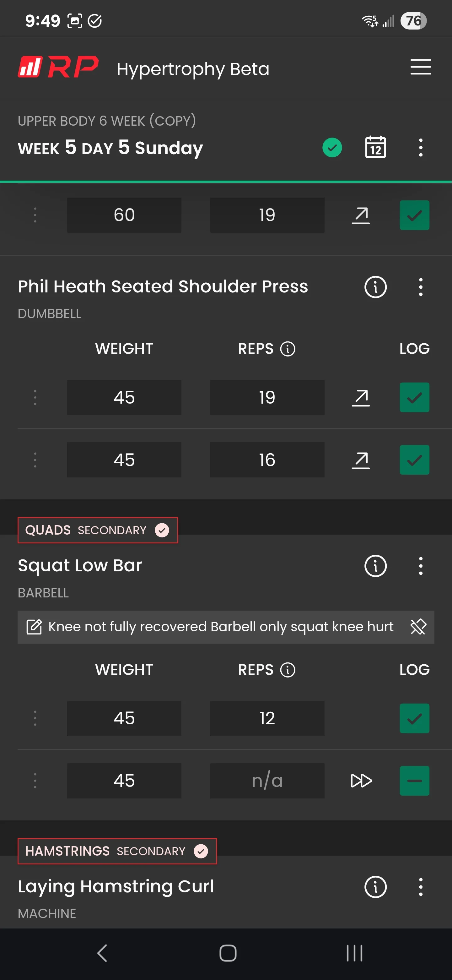This screenshot has width=452, height=980.
Task: Tap the trend arrow on the 45 x 16 set
Action: 360,460
